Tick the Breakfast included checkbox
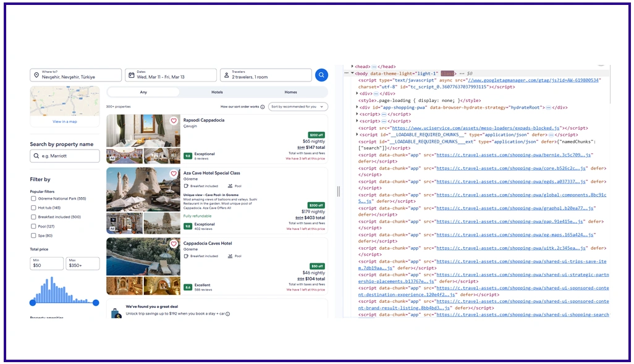This screenshot has width=634, height=364. [33, 217]
